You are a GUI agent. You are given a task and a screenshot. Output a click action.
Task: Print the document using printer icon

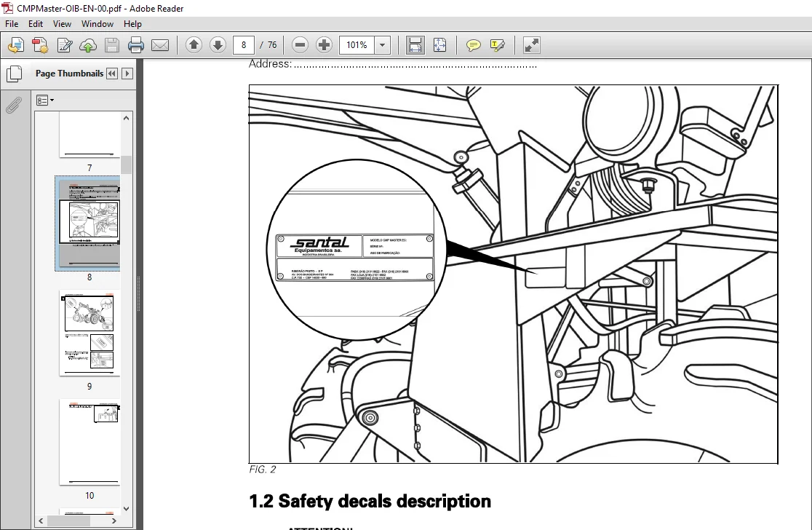[x=135, y=46]
